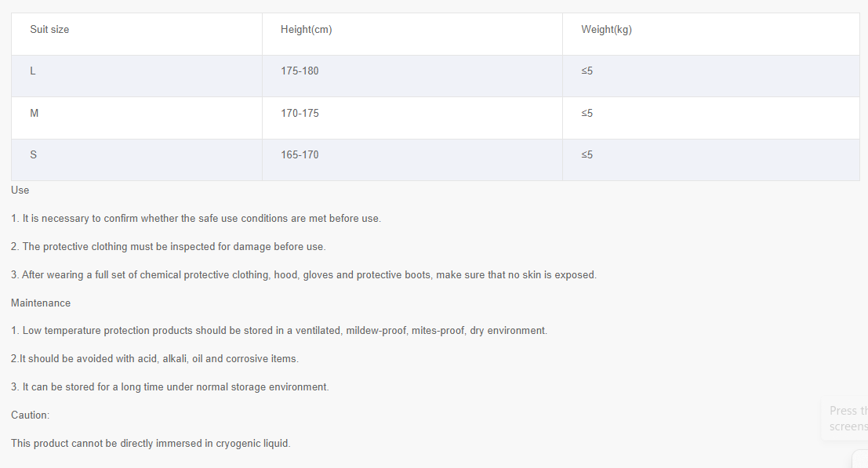
Task: Click the Height(cm) column header
Action: click(x=306, y=30)
